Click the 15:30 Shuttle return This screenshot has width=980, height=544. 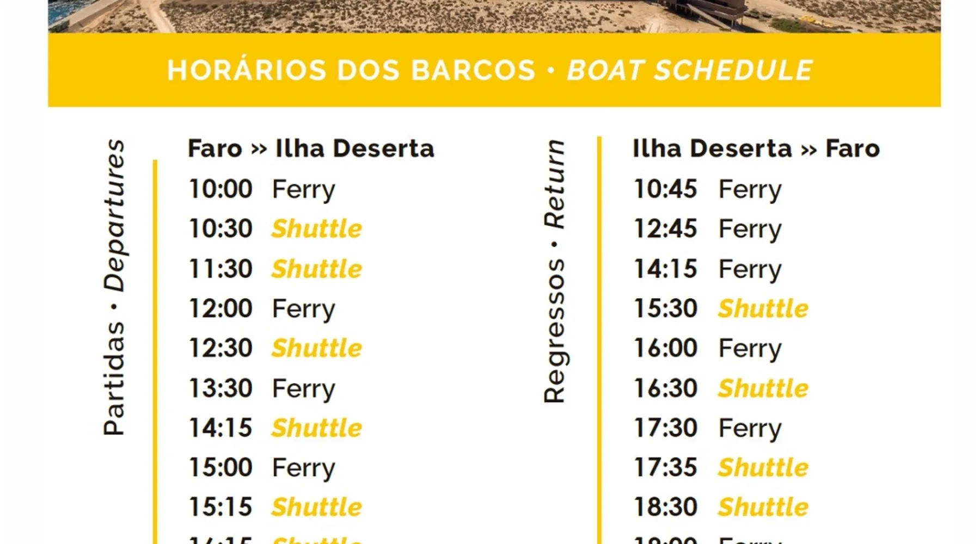[x=720, y=308]
